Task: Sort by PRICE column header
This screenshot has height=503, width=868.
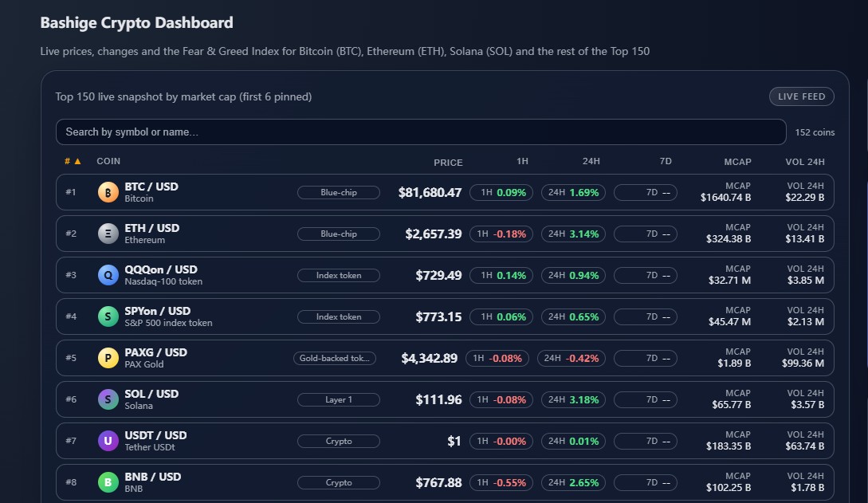Action: tap(448, 163)
